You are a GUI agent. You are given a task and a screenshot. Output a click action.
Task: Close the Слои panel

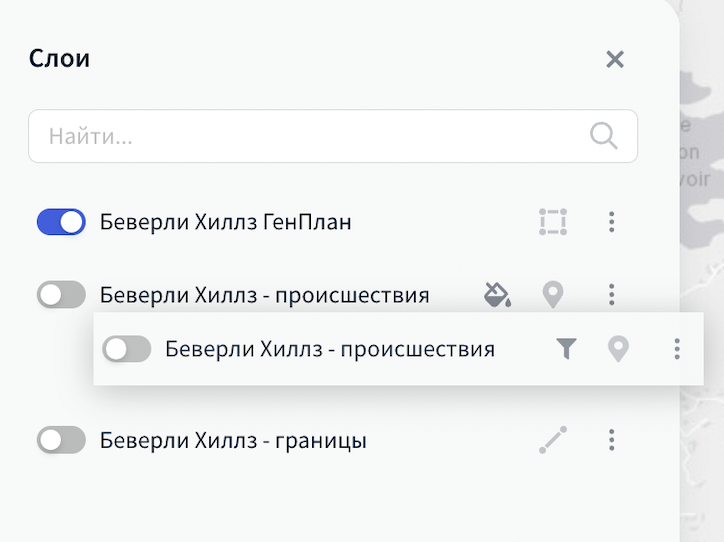click(x=615, y=59)
